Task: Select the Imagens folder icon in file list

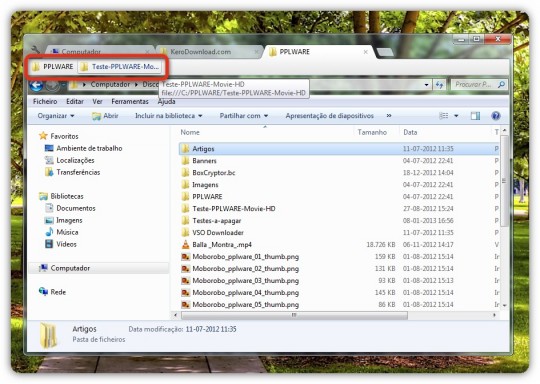Action: point(186,185)
